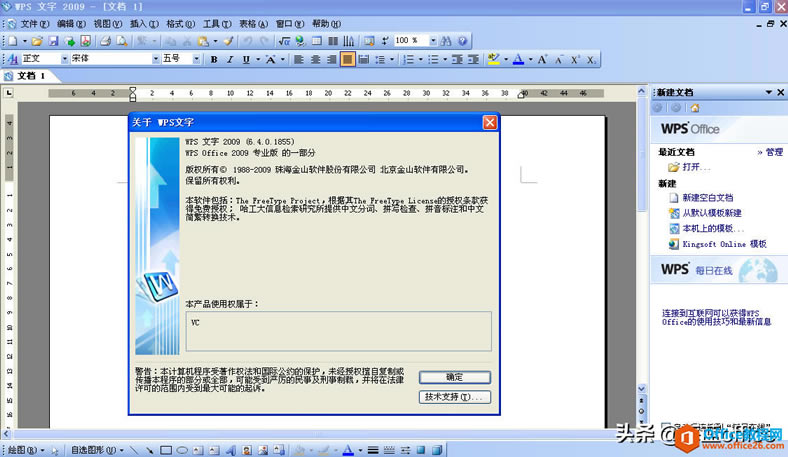Align text left
The height and width of the screenshot is (457, 788).
(x=299, y=59)
